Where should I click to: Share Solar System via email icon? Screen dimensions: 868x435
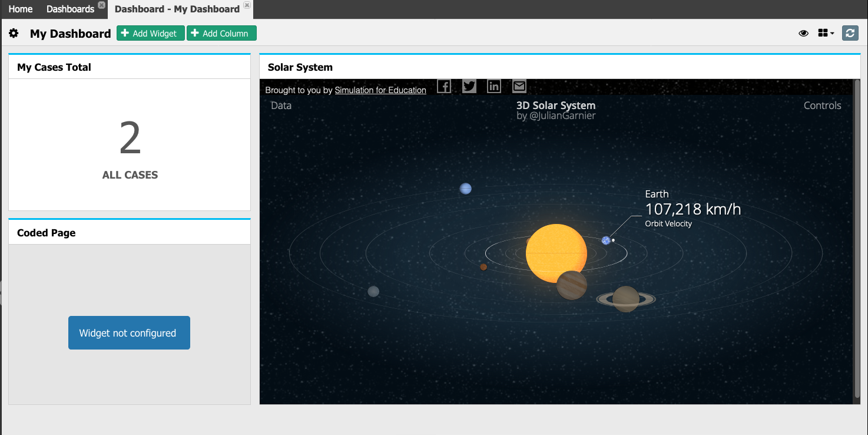tap(519, 87)
